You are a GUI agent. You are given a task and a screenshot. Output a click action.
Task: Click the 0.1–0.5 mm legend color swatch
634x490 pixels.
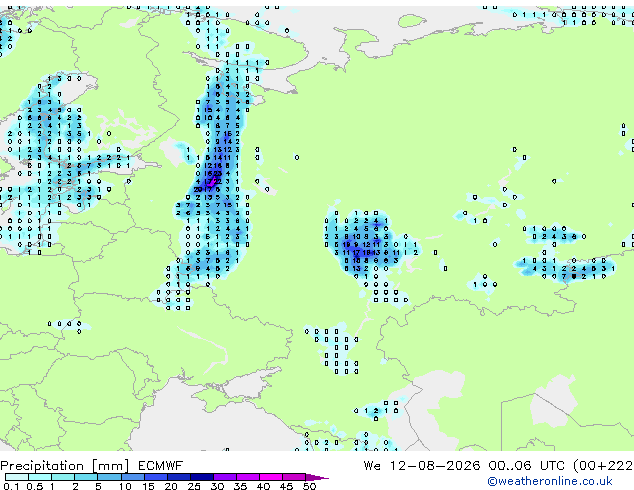point(17,477)
